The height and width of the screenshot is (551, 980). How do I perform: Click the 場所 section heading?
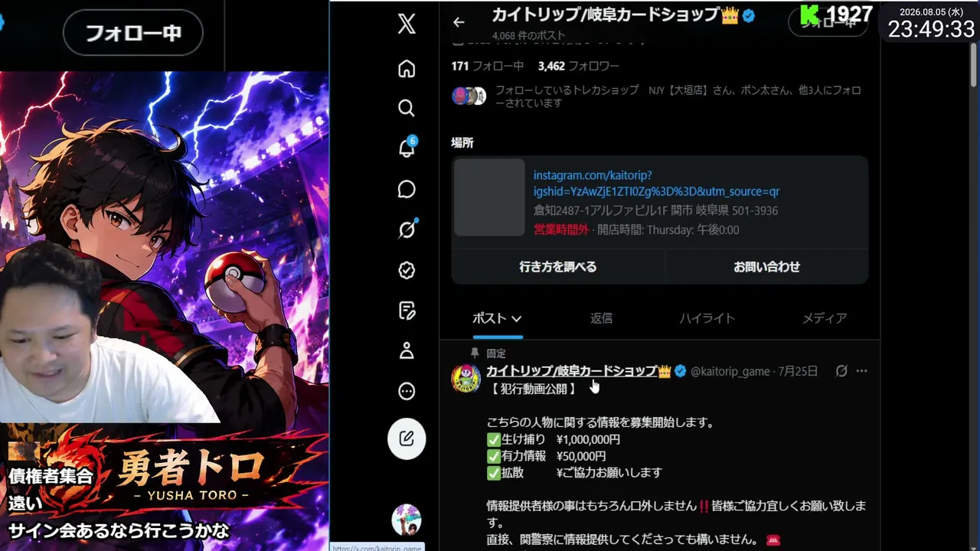click(462, 143)
